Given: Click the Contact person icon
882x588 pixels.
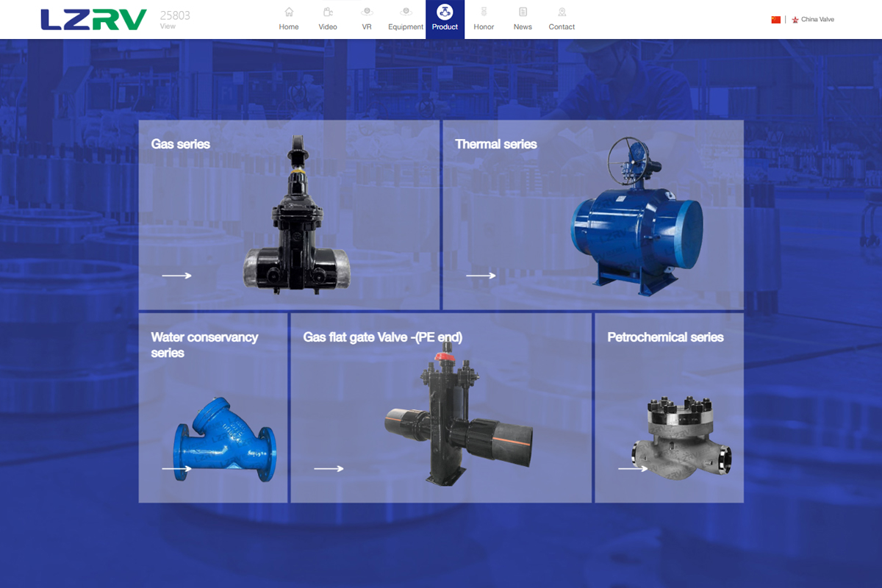Looking at the screenshot, I should [562, 12].
